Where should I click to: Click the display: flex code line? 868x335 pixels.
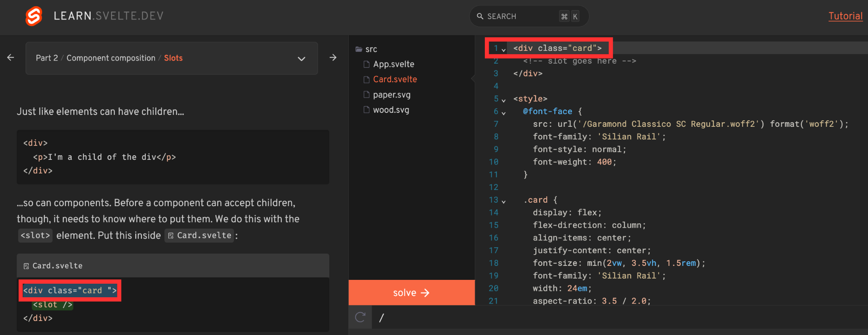(567, 212)
